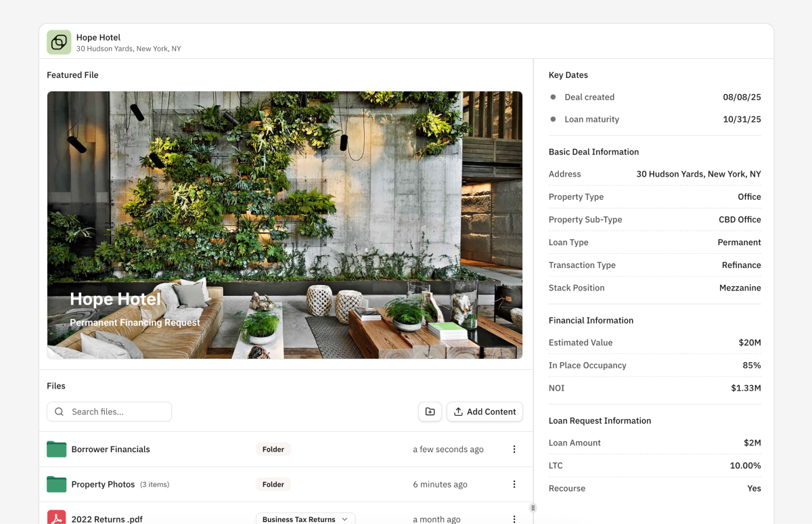The width and height of the screenshot is (812, 524).
Task: Click the PDF icon next to 2022 Returns
Action: [57, 517]
